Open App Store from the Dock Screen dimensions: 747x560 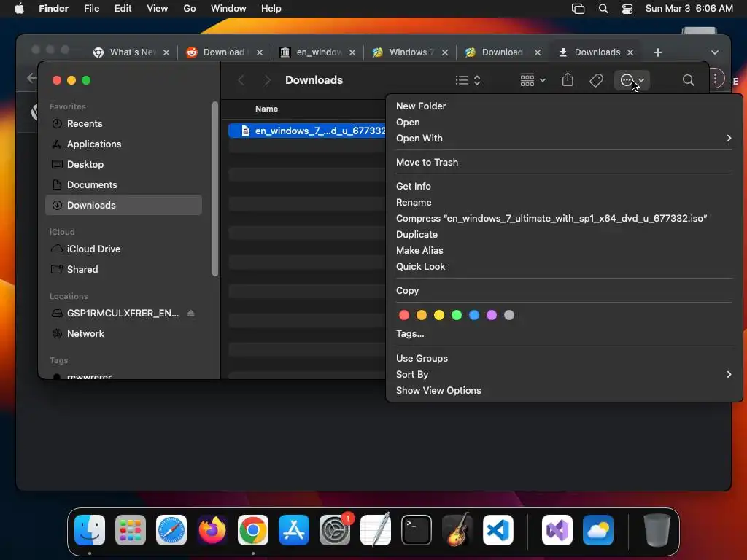tap(294, 530)
